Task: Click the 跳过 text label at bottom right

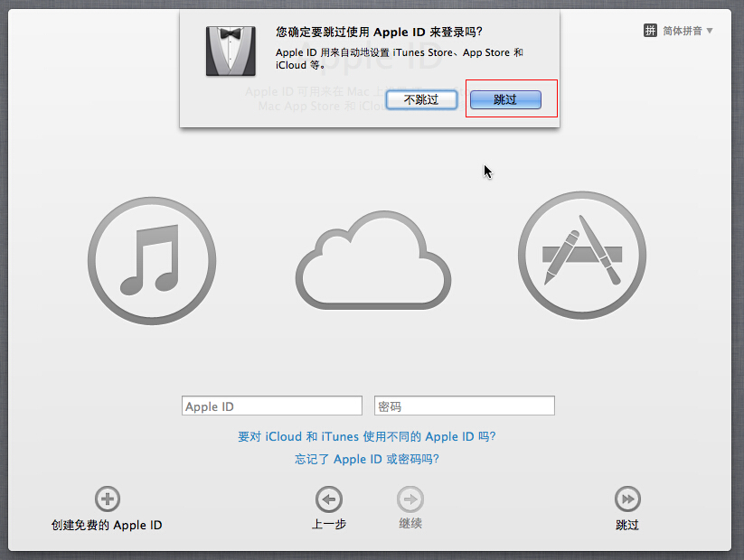Action: pyautogui.click(x=627, y=525)
